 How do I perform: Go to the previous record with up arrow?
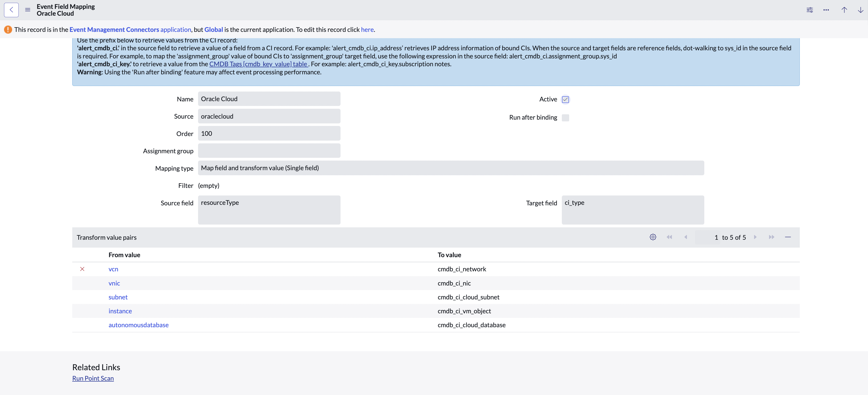tap(845, 10)
